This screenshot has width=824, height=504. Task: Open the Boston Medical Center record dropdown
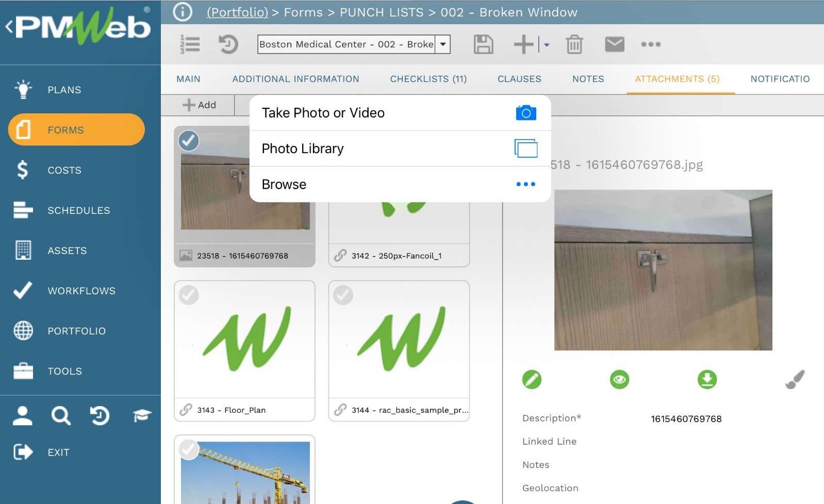pos(442,44)
